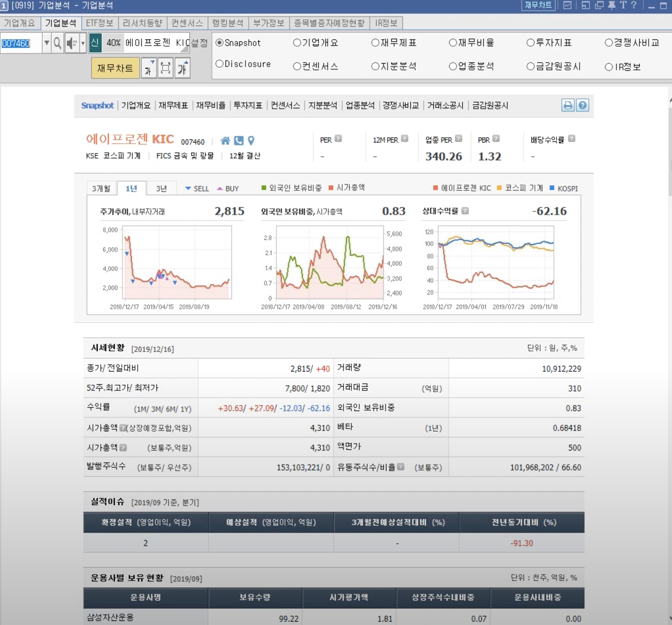Switch to the ETF정보 tab
Screen dimensions: 672x625
click(100, 23)
